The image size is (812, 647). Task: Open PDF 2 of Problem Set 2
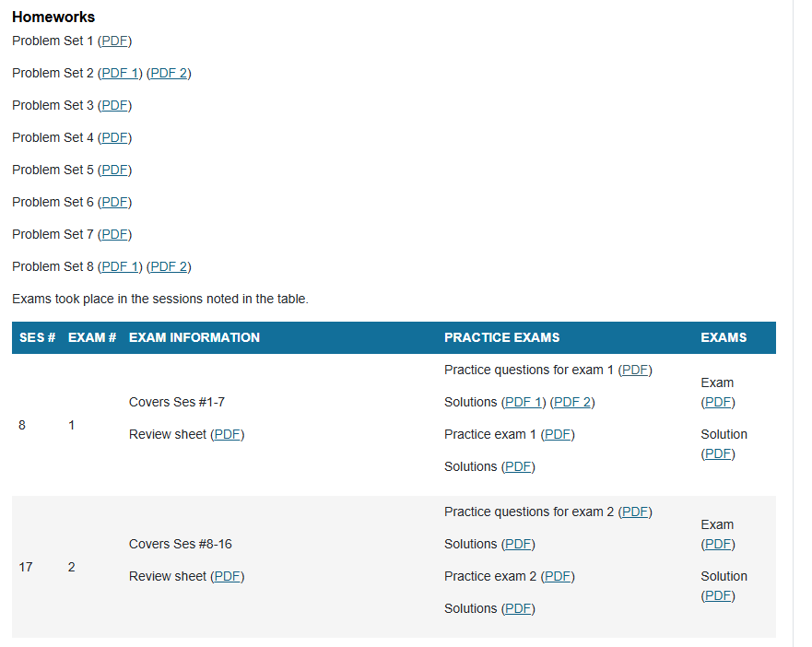tap(169, 73)
